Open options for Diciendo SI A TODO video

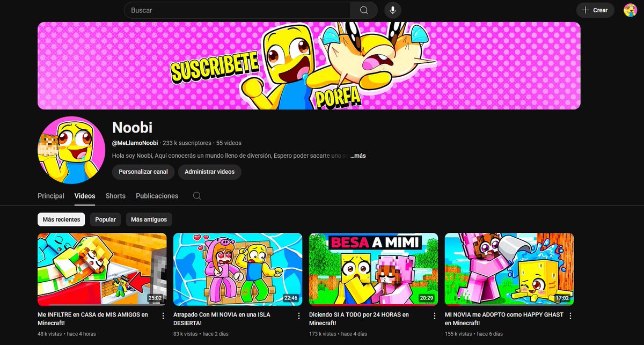point(435,316)
